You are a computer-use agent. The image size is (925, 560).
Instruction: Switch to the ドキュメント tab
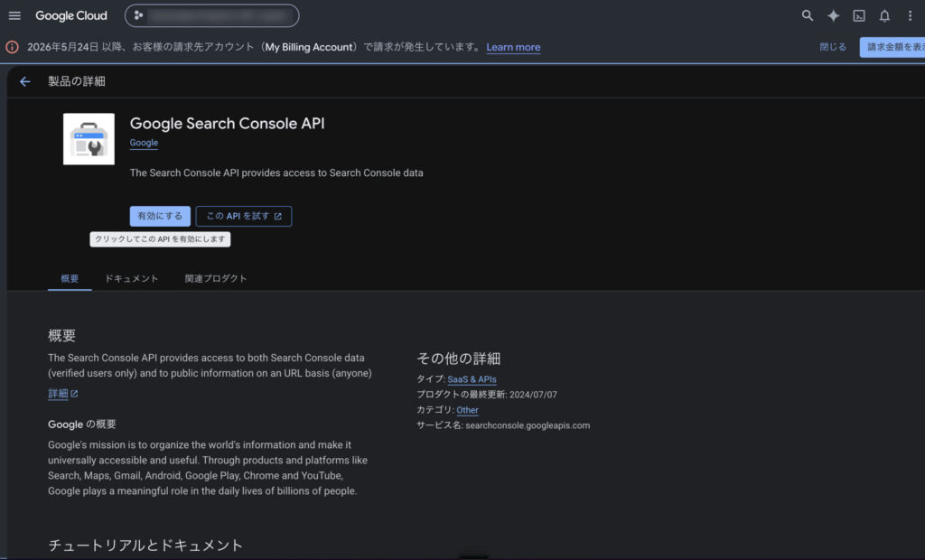[132, 278]
